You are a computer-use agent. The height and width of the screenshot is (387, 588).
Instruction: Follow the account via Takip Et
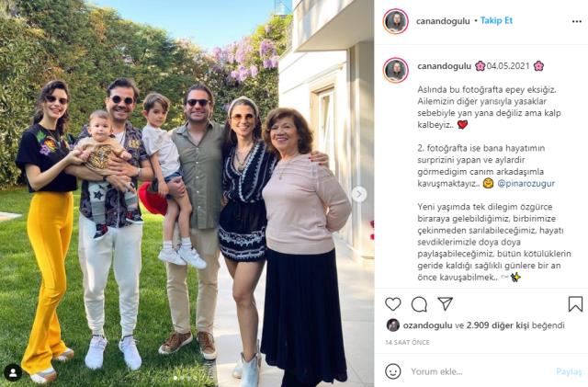click(496, 20)
